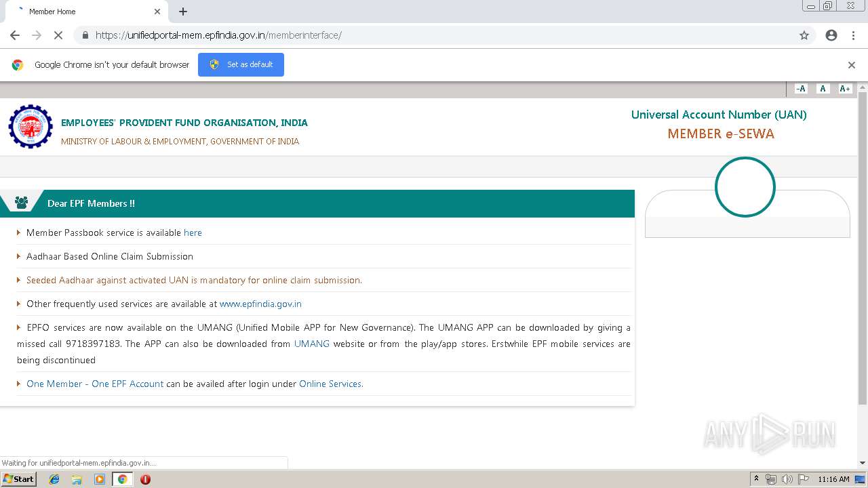Bookmark this page with the star
Viewport: 868px width, 488px height.
tap(804, 35)
